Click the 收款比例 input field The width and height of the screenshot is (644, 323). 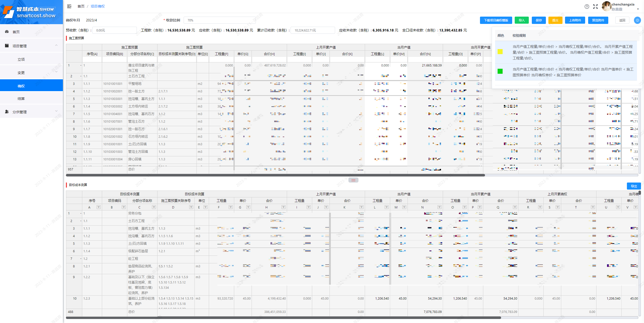(219, 20)
